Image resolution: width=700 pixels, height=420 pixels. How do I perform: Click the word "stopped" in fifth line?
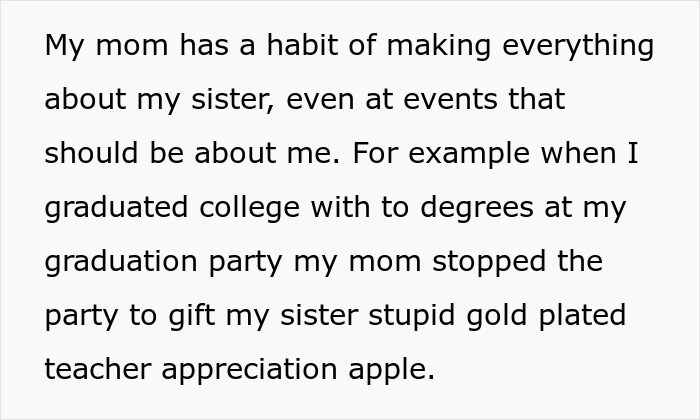coord(489,262)
